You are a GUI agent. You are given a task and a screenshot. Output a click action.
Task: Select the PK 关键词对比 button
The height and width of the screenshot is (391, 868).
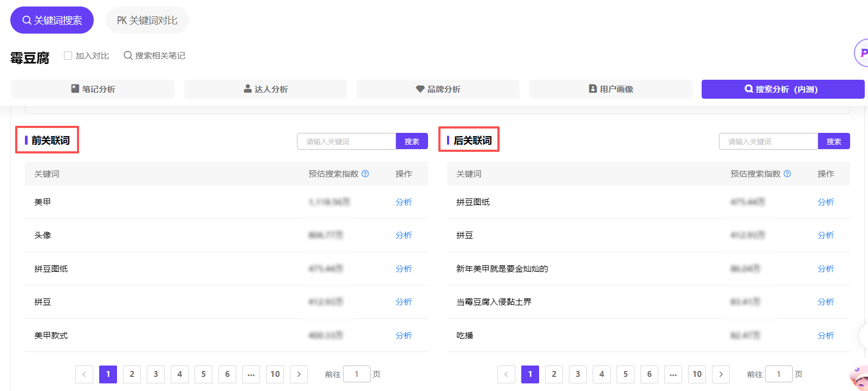147,21
